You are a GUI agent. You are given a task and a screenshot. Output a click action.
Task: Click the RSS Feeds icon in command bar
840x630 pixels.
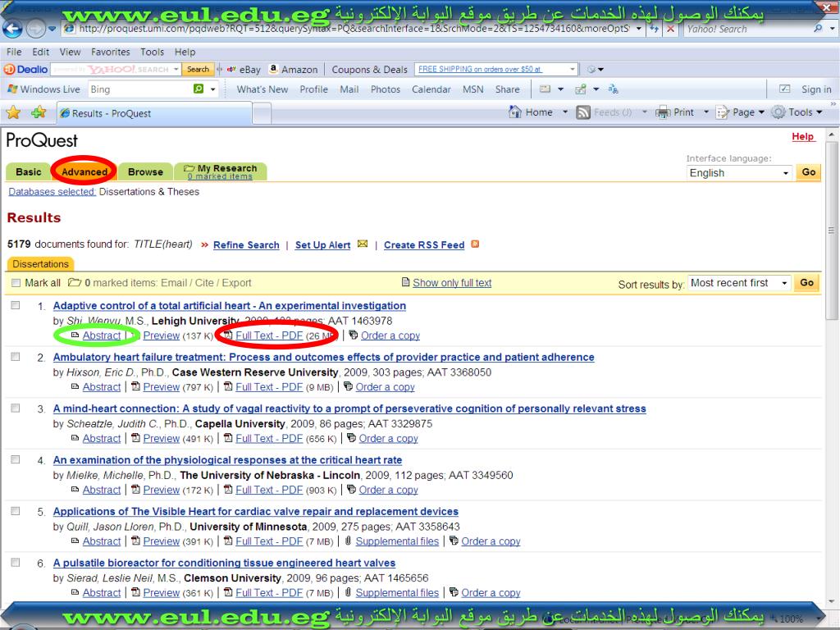pos(583,112)
